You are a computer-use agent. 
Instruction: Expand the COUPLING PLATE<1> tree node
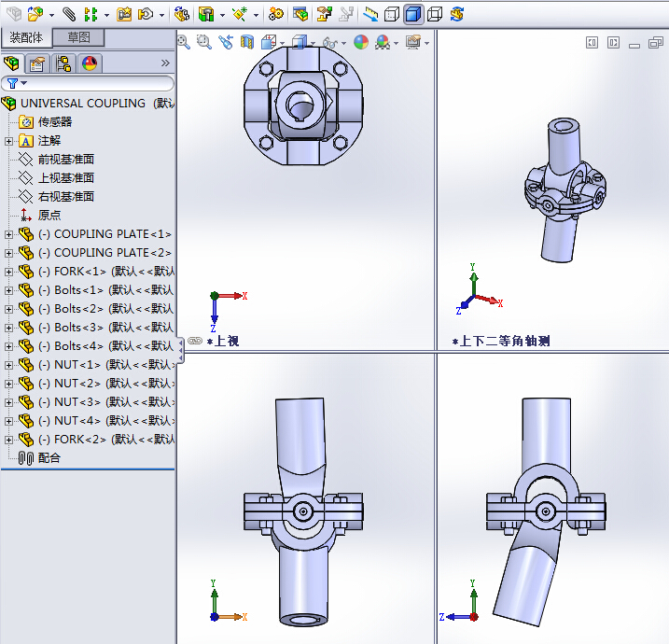(x=8, y=234)
